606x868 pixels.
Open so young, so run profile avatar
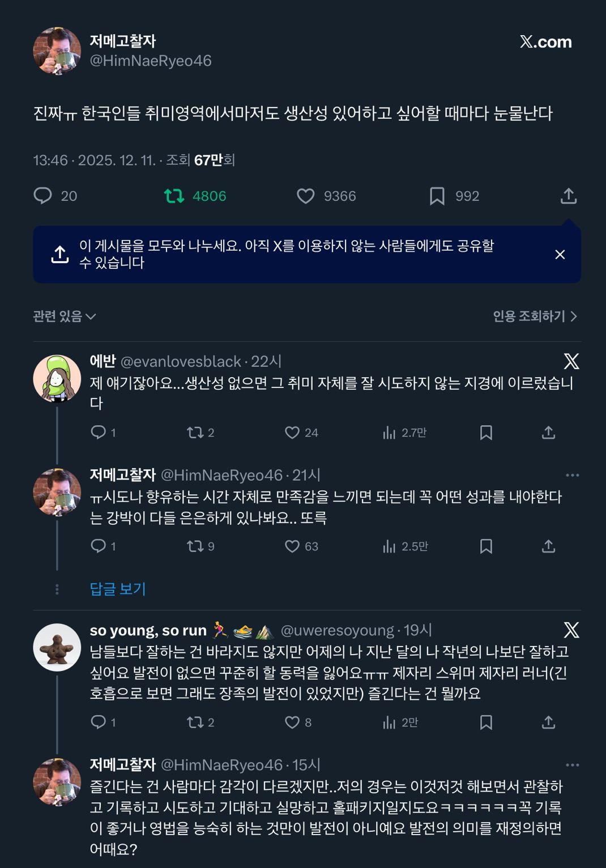click(x=57, y=647)
